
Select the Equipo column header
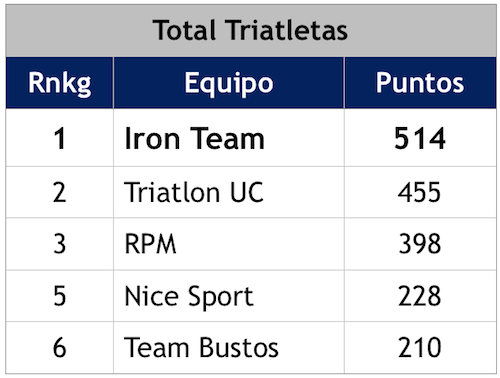(229, 83)
